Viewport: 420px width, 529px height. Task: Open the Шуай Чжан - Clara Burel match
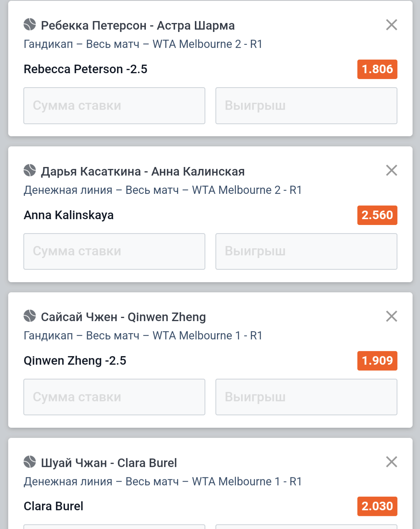tap(109, 463)
